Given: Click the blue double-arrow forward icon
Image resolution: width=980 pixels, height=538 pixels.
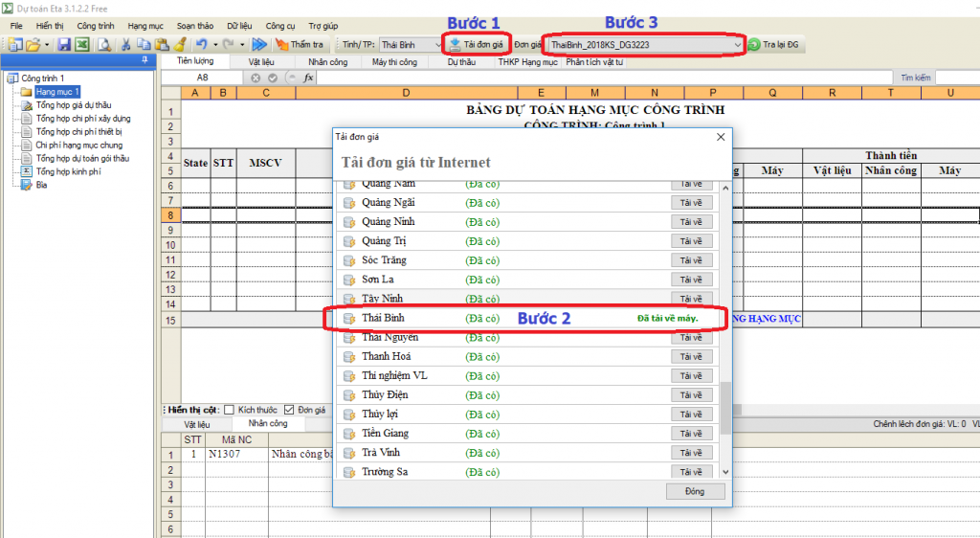Looking at the screenshot, I should [258, 44].
